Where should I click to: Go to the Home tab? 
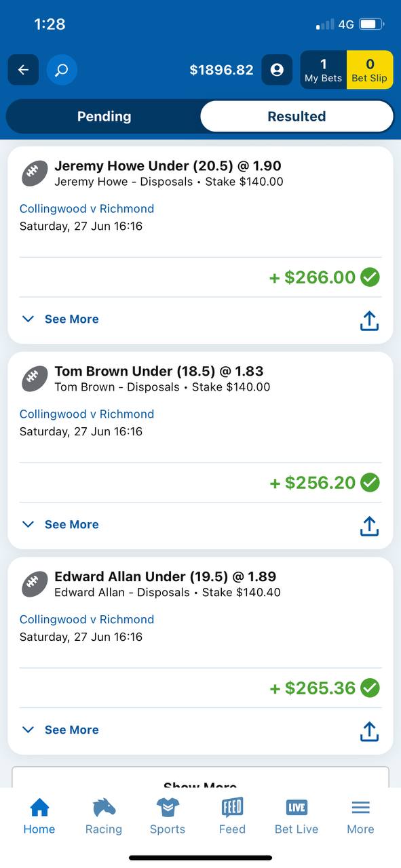coord(39,816)
